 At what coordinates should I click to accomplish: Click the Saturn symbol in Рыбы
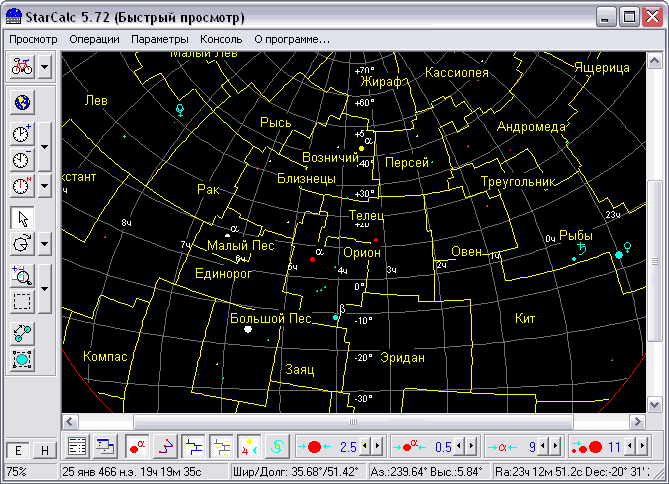coord(582,248)
